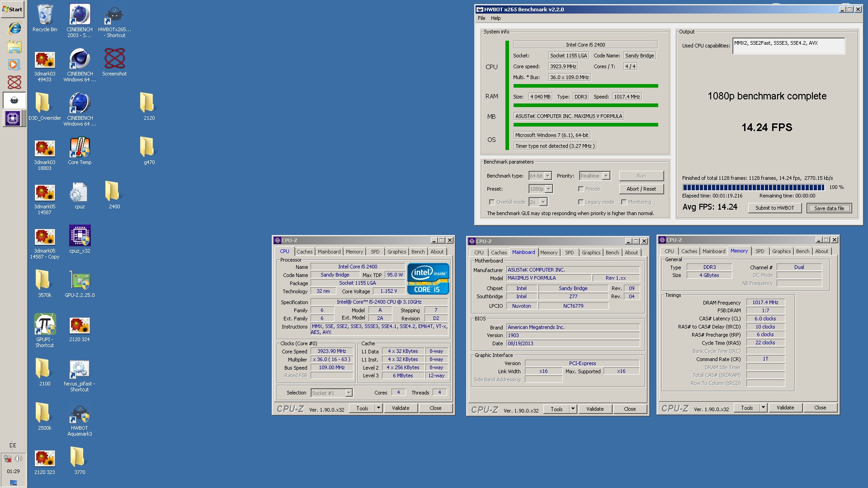Click the DE language indicator
The width and height of the screenshot is (868, 488).
(13, 446)
